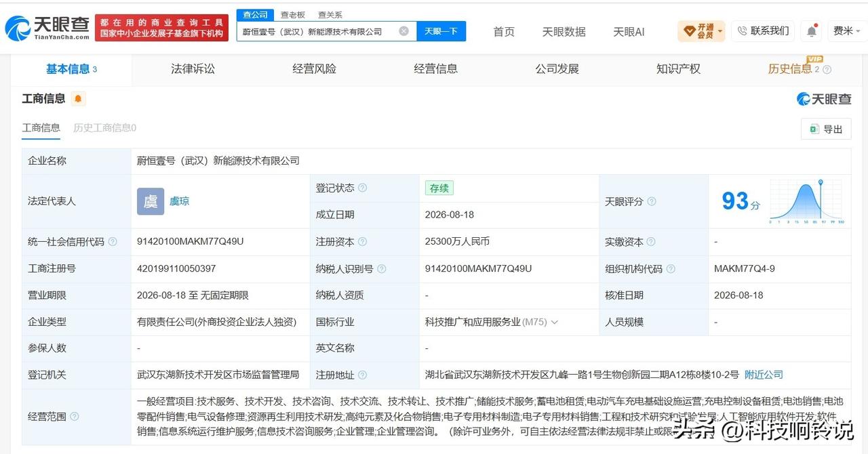Click the TianYanCha logo at top left
The width and height of the screenshot is (868, 454).
click(47, 28)
